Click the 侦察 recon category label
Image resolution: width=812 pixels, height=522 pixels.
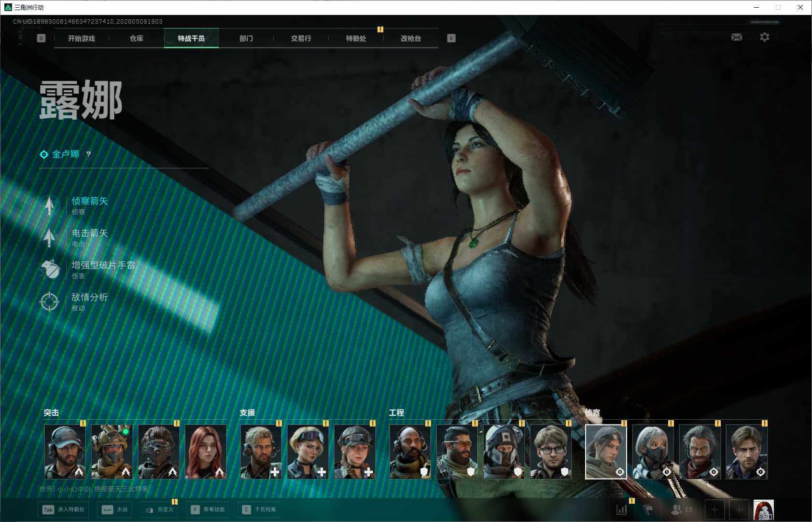tap(592, 413)
